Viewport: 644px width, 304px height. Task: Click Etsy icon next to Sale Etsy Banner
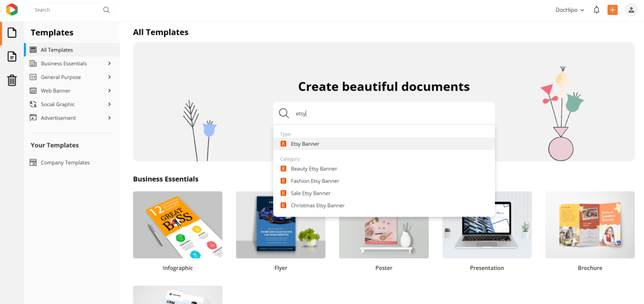[x=283, y=193]
